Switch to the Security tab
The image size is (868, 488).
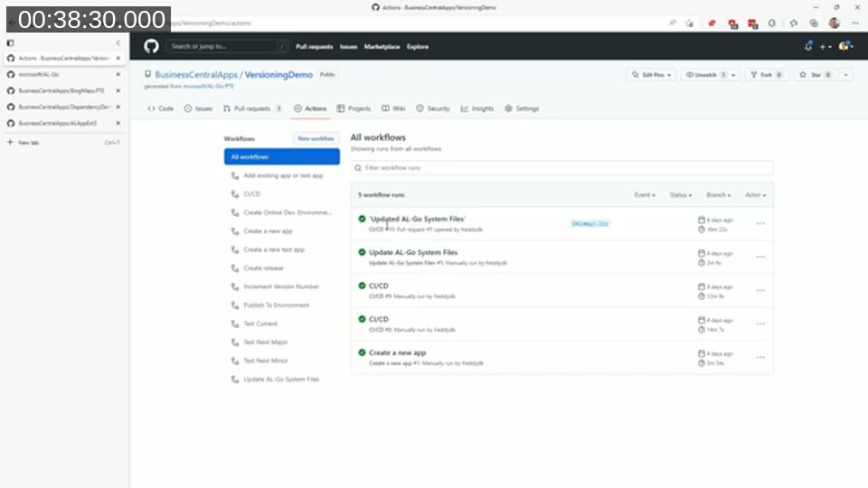[x=433, y=108]
